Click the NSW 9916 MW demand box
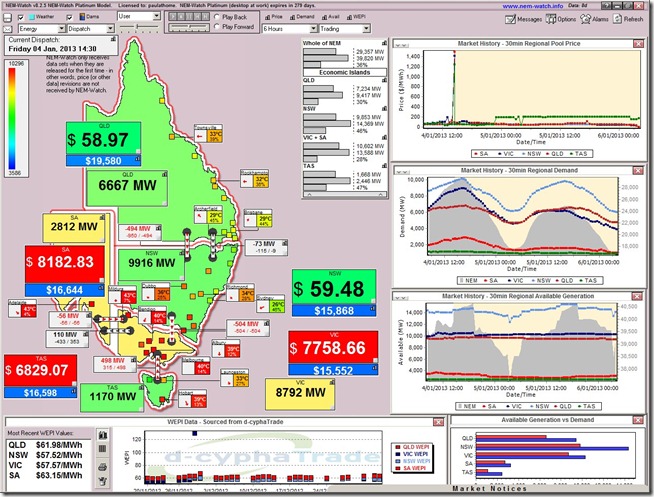The width and height of the screenshot is (654, 497). [151, 264]
